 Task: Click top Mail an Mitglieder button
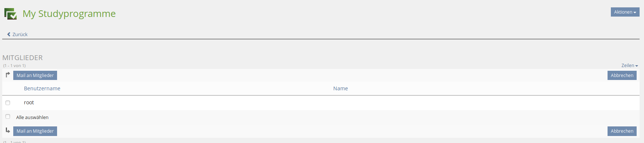coord(35,75)
